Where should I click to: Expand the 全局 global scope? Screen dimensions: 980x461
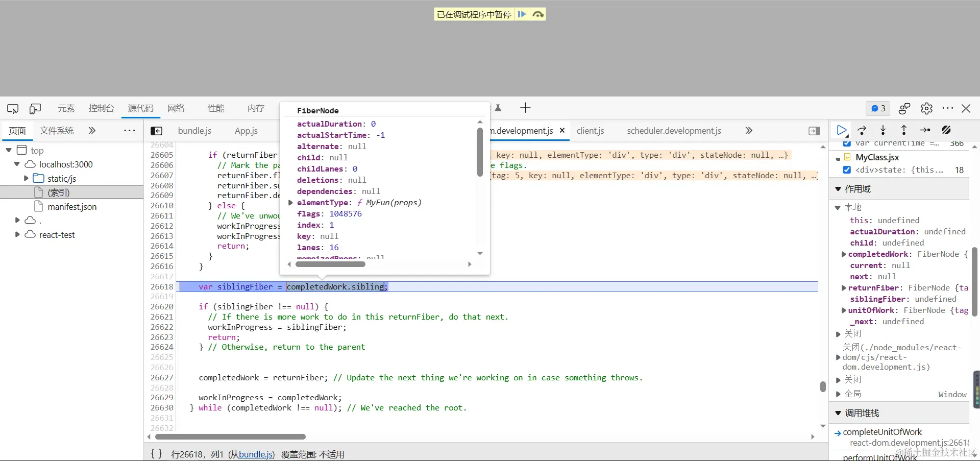[838, 394]
